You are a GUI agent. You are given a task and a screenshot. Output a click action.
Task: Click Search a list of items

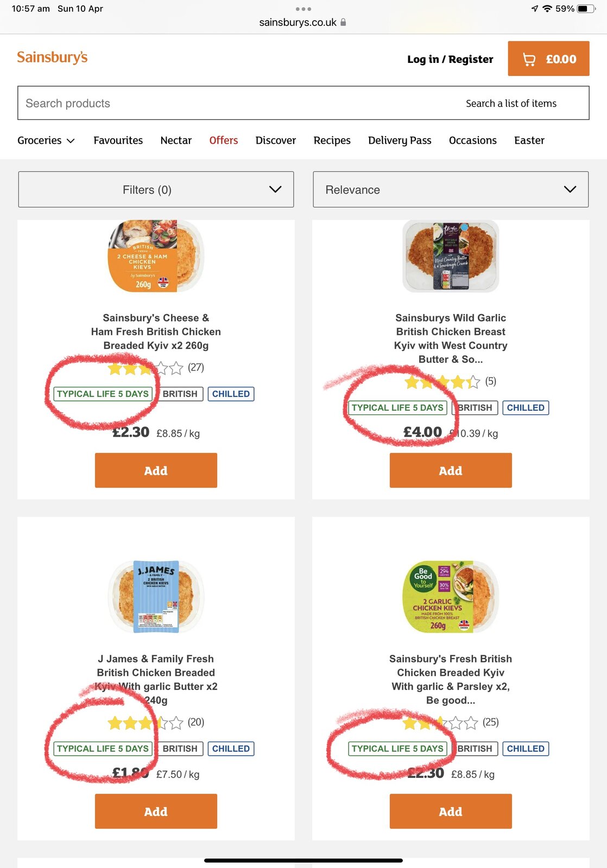511,103
